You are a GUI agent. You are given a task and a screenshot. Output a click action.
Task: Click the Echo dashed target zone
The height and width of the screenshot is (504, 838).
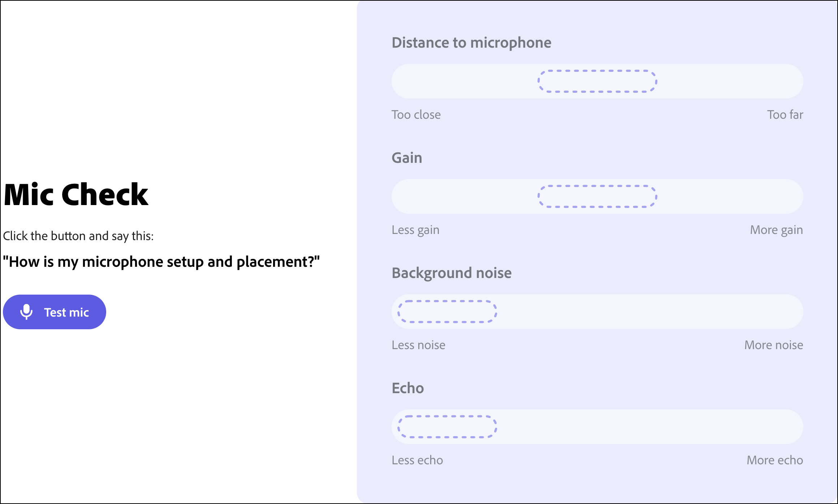click(x=447, y=427)
